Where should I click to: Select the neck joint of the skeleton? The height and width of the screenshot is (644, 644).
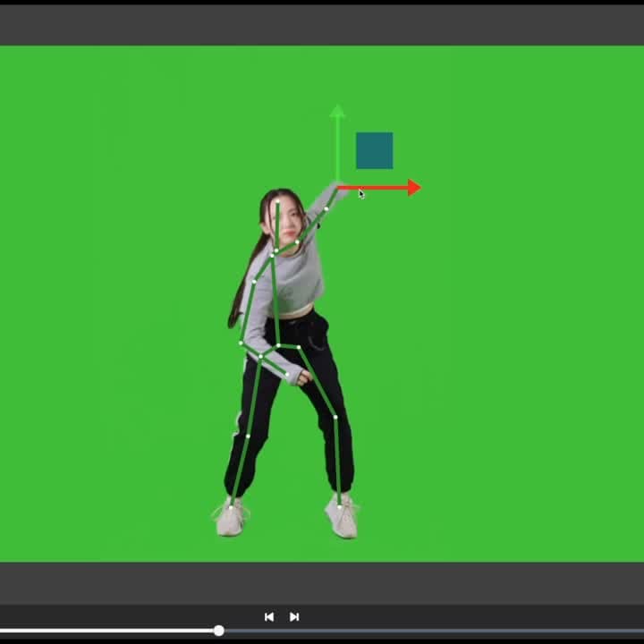click(274, 254)
